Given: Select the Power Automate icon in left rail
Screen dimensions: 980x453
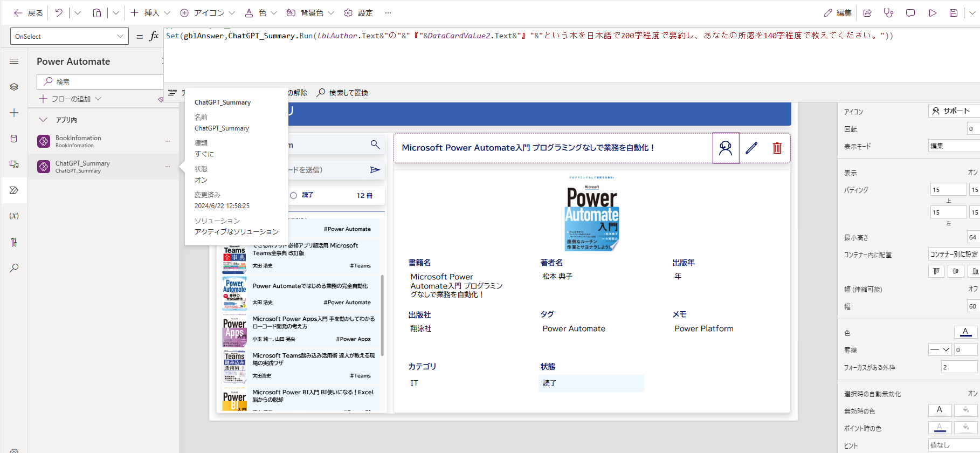Looking at the screenshot, I should tap(14, 190).
